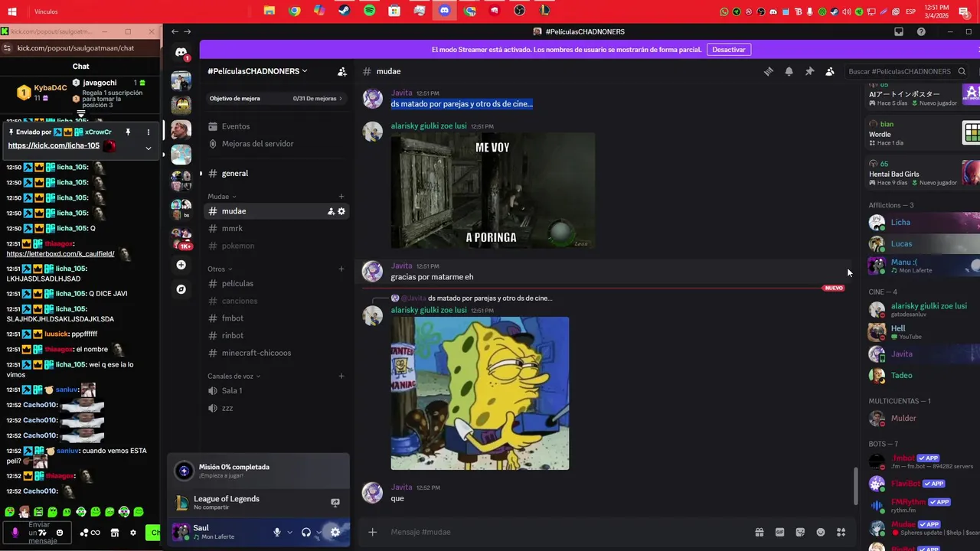Click Desactivar Streamer mode button
This screenshot has width=980, height=551.
click(729, 50)
